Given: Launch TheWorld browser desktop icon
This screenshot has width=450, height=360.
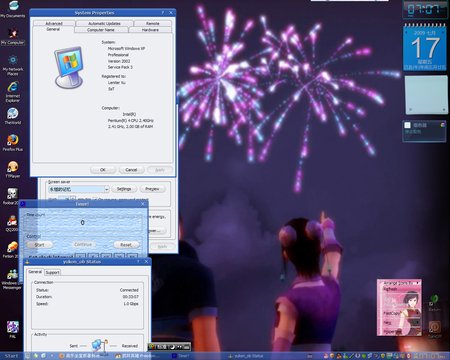Looking at the screenshot, I should pos(13,116).
